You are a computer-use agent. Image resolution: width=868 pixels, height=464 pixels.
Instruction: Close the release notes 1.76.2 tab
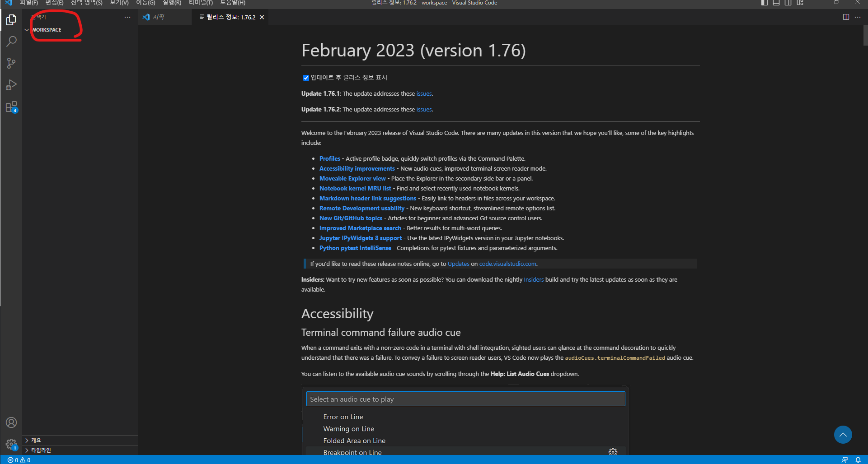(x=262, y=17)
